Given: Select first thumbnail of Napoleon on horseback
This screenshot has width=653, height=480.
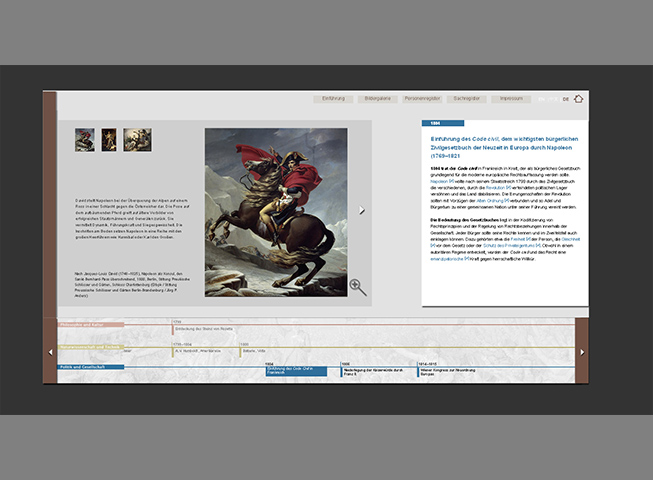Looking at the screenshot, I should click(x=85, y=140).
